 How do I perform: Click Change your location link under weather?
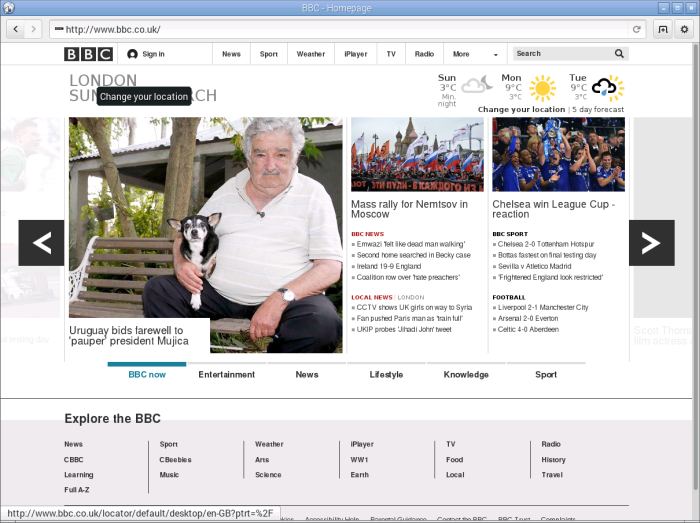click(x=521, y=109)
